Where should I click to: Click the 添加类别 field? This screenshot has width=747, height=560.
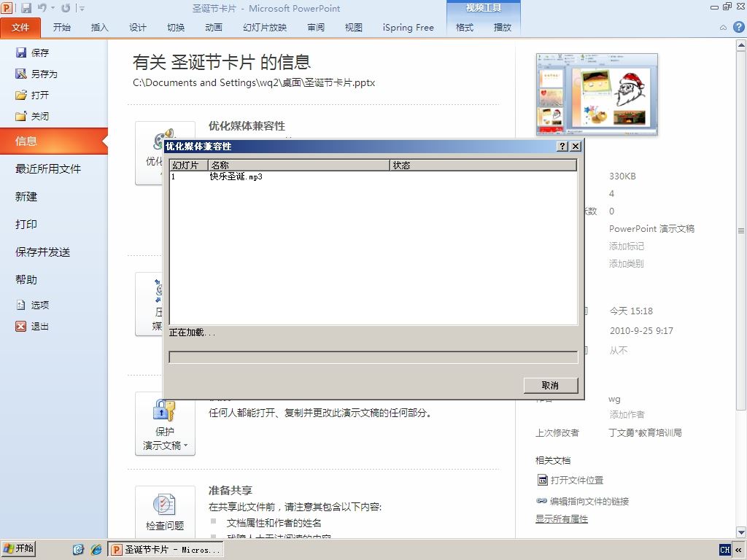tap(627, 264)
